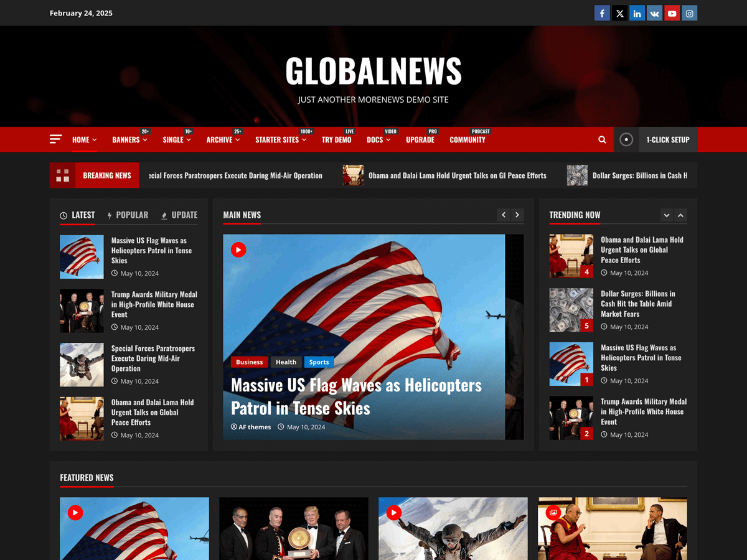Click medal ceremony thumbnail in Latest list
The height and width of the screenshot is (560, 747).
tap(82, 311)
